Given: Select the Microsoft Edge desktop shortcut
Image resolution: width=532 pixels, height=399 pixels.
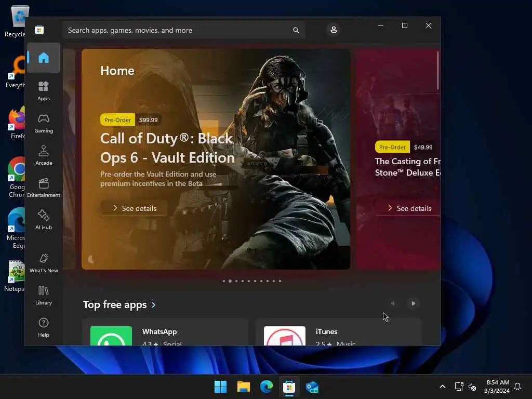Looking at the screenshot, I should (x=16, y=228).
